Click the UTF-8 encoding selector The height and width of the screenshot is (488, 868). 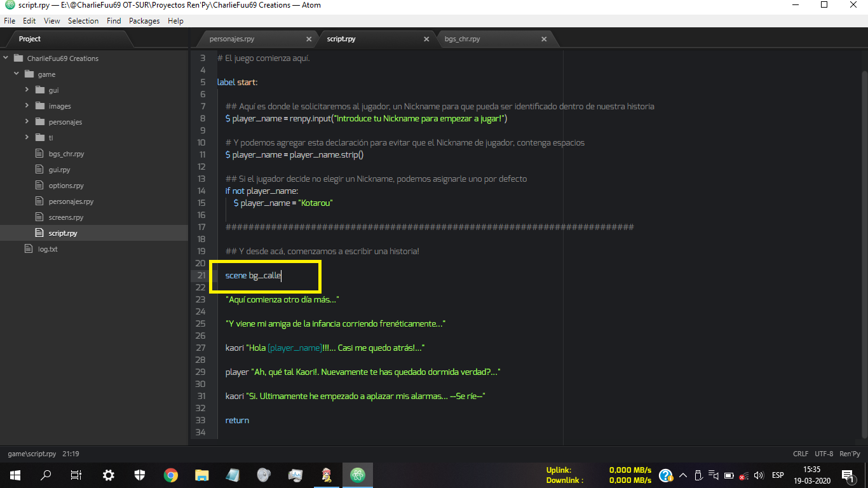(x=824, y=454)
